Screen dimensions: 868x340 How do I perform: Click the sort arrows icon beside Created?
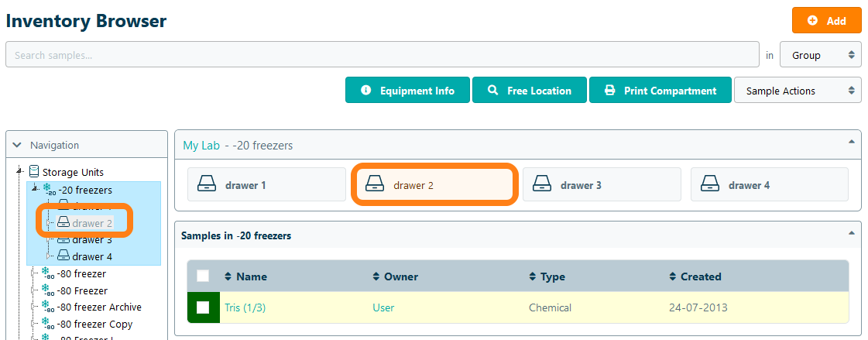(672, 276)
